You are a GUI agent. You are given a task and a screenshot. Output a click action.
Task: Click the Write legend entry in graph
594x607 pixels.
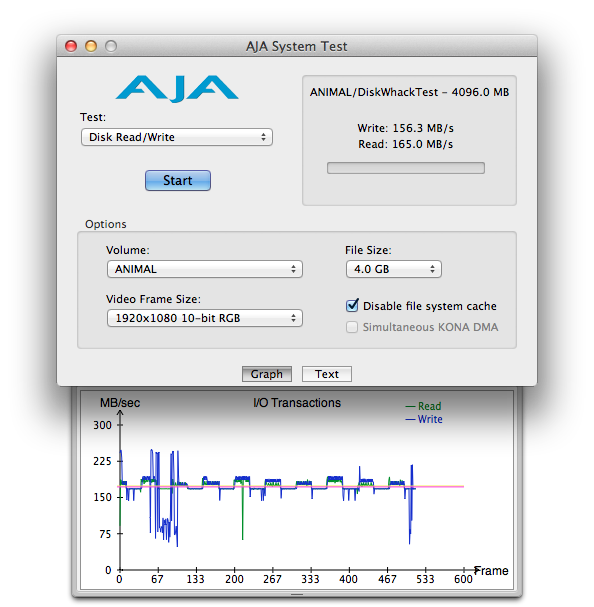click(x=424, y=419)
